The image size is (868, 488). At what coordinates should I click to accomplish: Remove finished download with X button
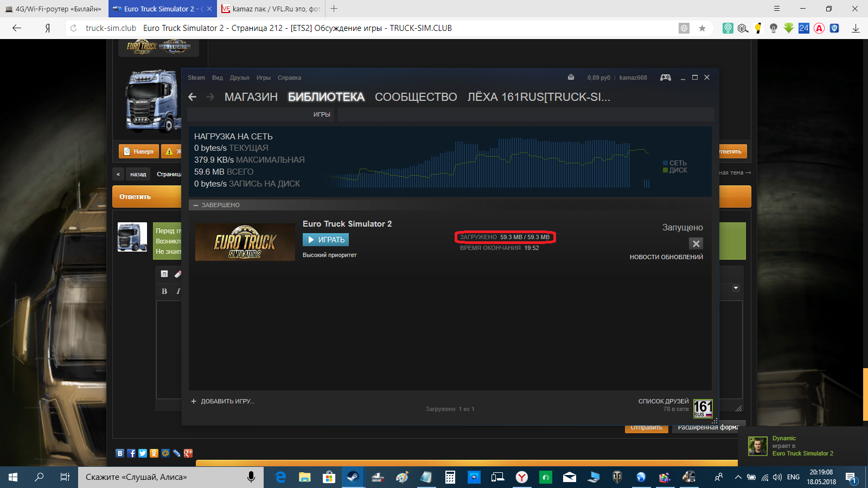pos(696,243)
